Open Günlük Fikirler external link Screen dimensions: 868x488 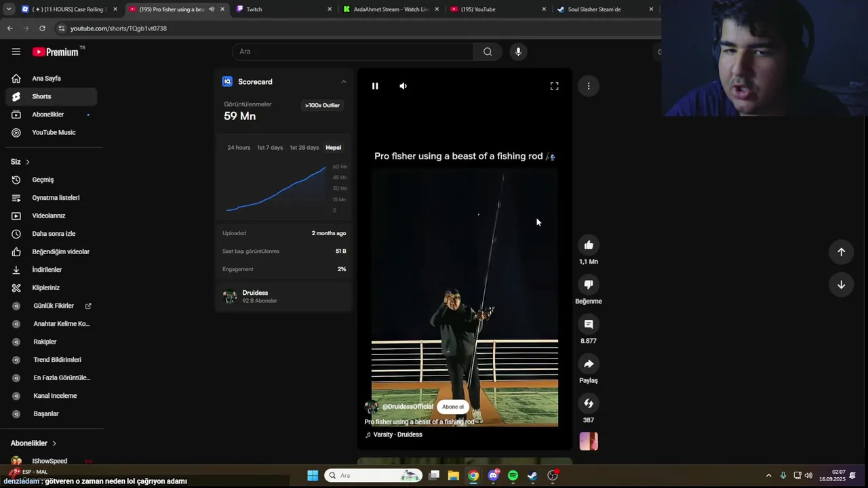(52, 306)
